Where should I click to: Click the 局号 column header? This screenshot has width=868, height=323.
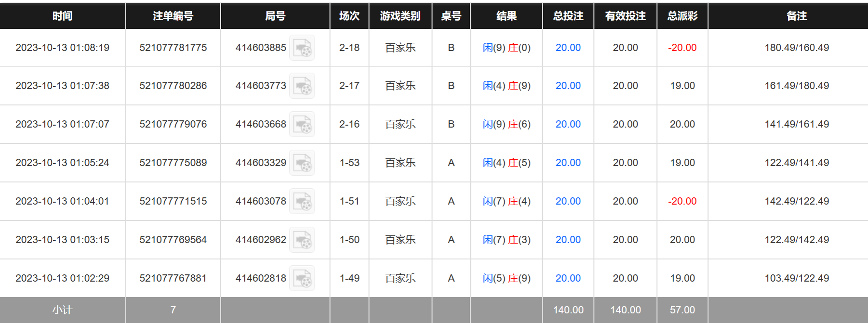pyautogui.click(x=275, y=16)
